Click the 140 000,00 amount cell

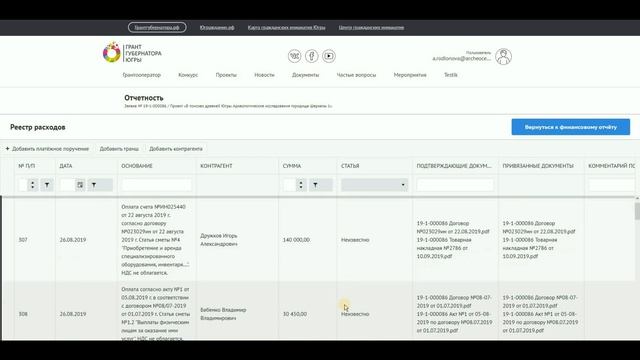tap(296, 240)
